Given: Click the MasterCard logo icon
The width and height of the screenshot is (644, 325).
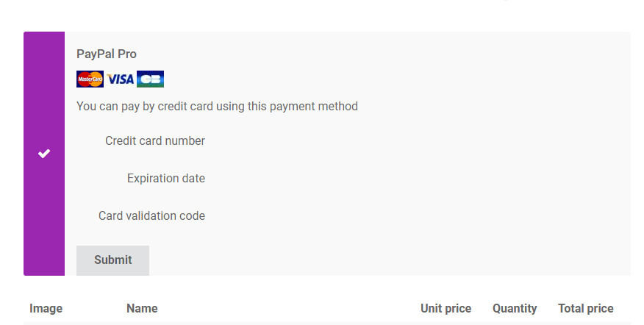Looking at the screenshot, I should (90, 79).
